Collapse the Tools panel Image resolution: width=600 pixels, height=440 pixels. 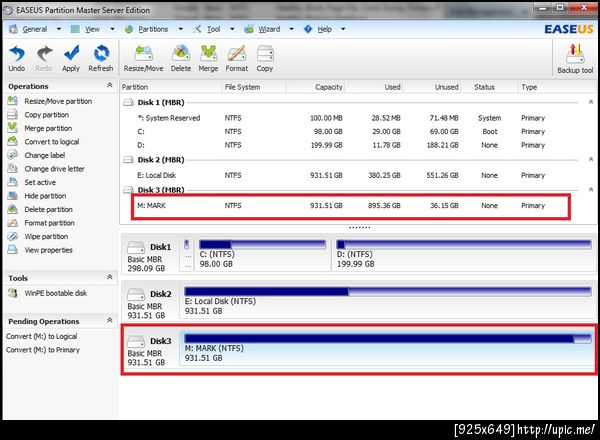(110, 277)
